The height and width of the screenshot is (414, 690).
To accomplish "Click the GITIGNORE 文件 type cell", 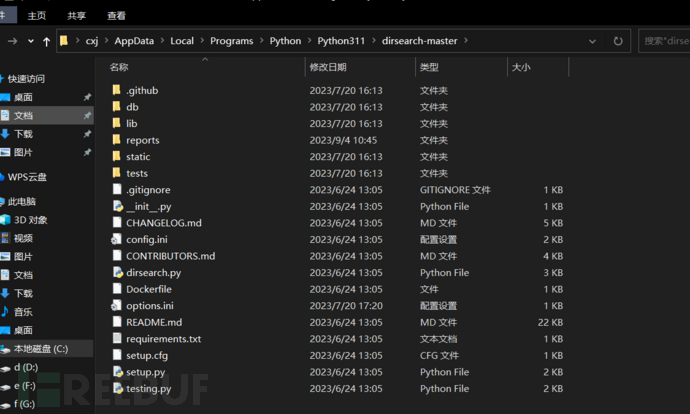I will [455, 190].
